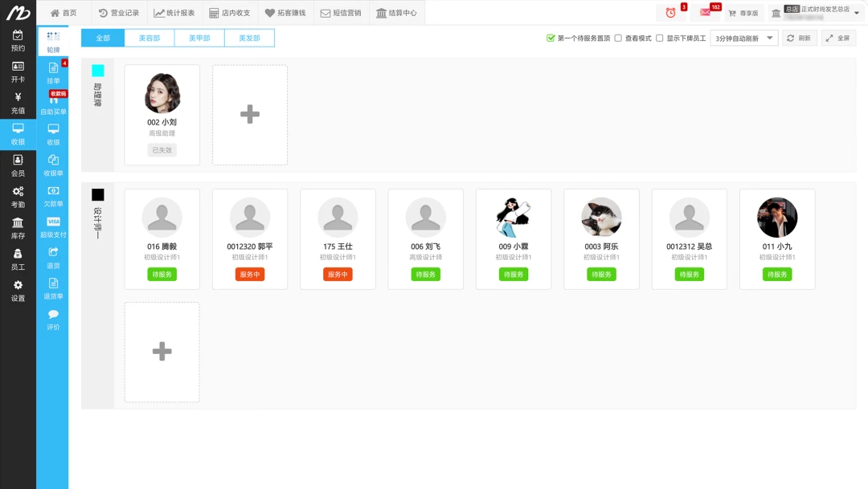868x489 pixels.
Task: Switch to the 美甲部 tab
Action: click(199, 39)
